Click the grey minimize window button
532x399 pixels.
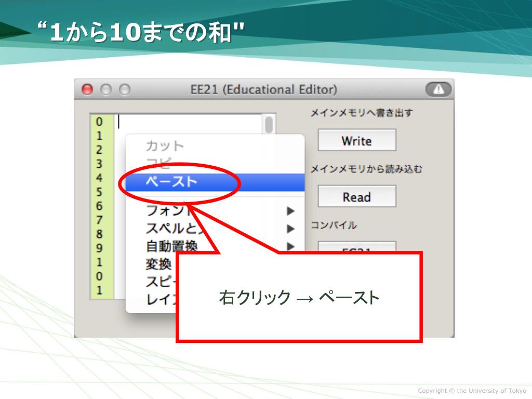click(x=106, y=89)
